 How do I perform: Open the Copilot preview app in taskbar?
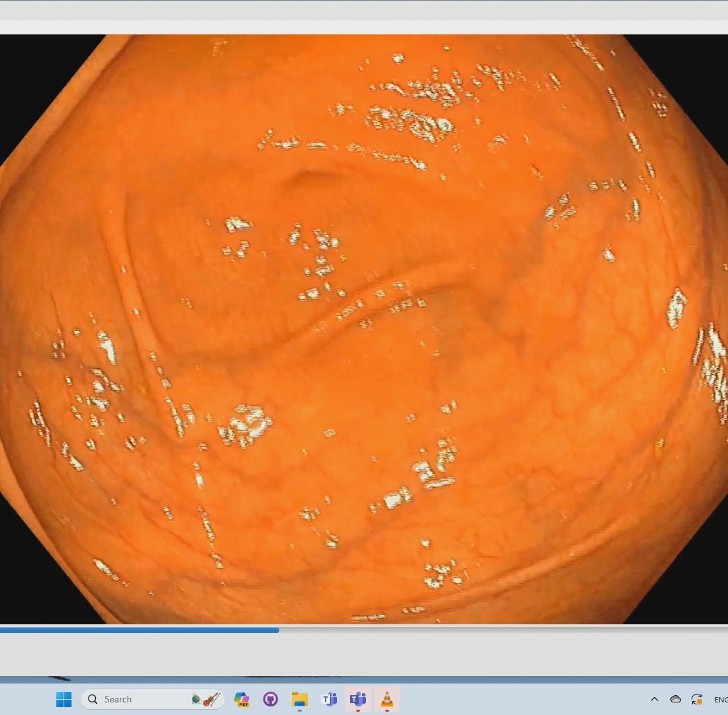pos(242,699)
